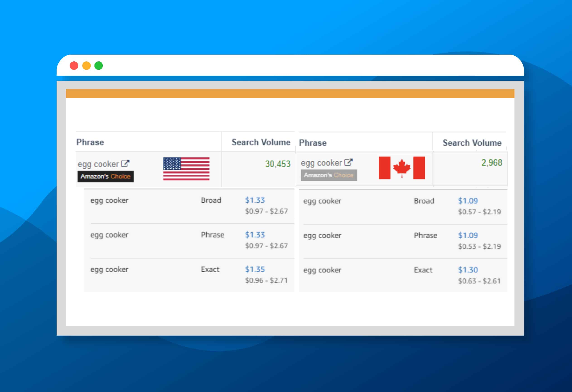572x392 pixels.
Task: Click the left table Phrase column header
Action: [x=90, y=142]
